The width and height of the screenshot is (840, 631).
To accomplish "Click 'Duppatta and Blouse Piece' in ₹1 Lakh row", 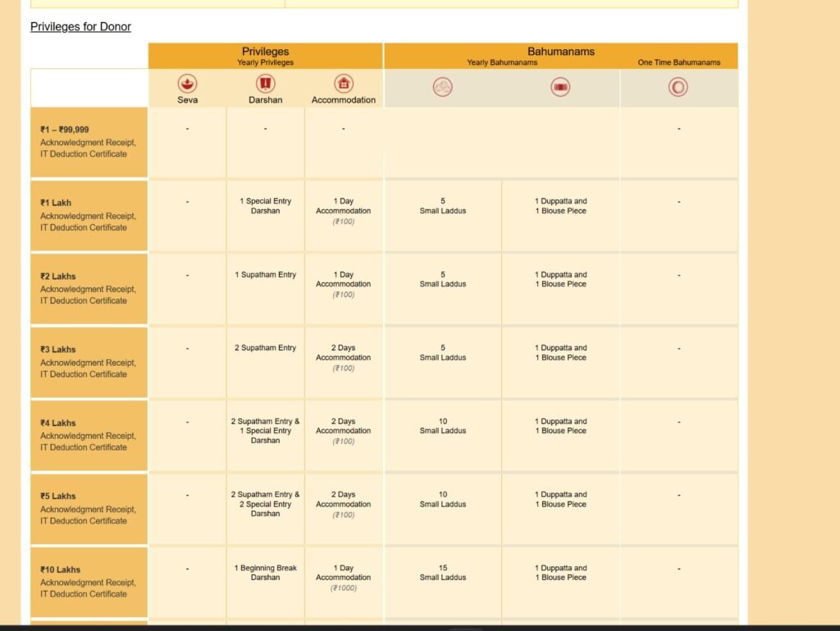I will pos(560,206).
